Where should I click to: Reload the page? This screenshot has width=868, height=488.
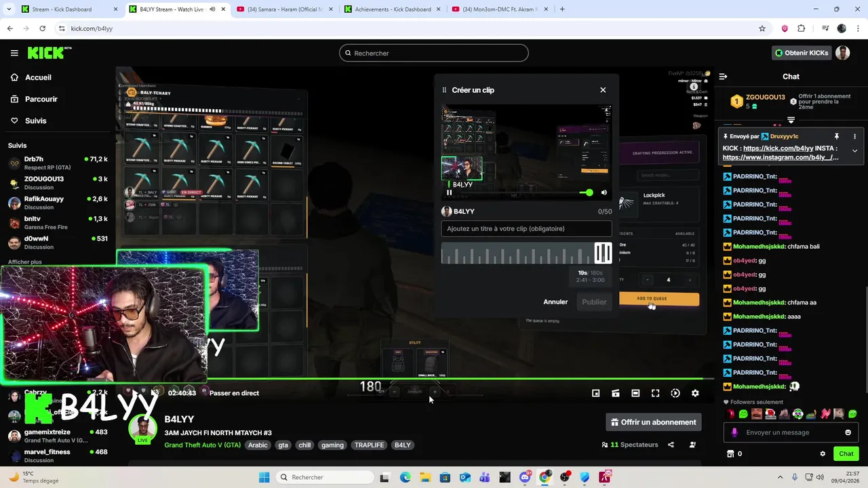[x=42, y=28]
